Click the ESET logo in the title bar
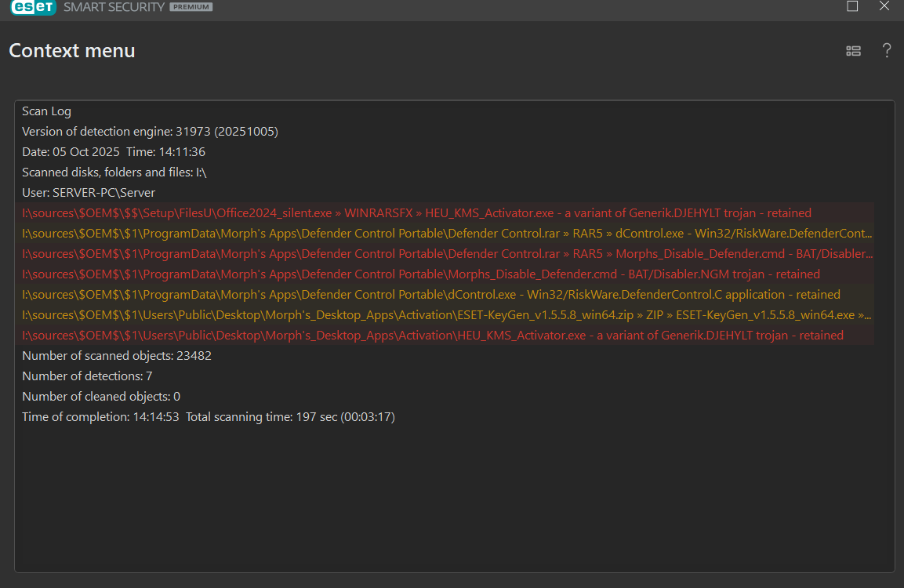The height and width of the screenshot is (588, 904). [31, 8]
